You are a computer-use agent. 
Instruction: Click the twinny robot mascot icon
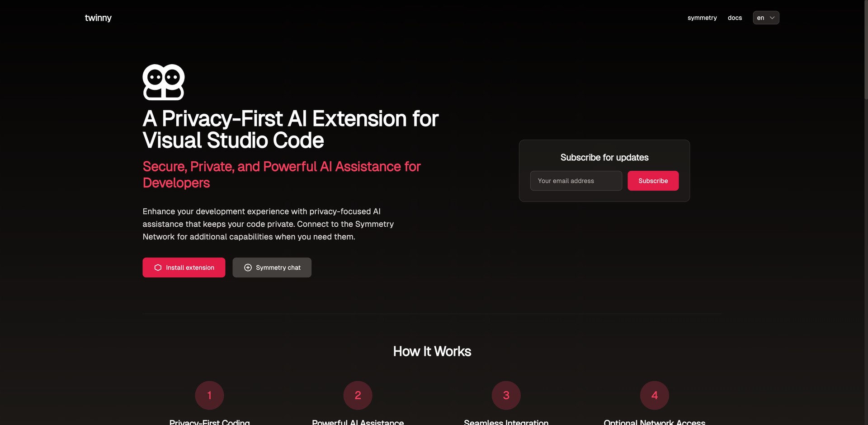[x=164, y=82]
